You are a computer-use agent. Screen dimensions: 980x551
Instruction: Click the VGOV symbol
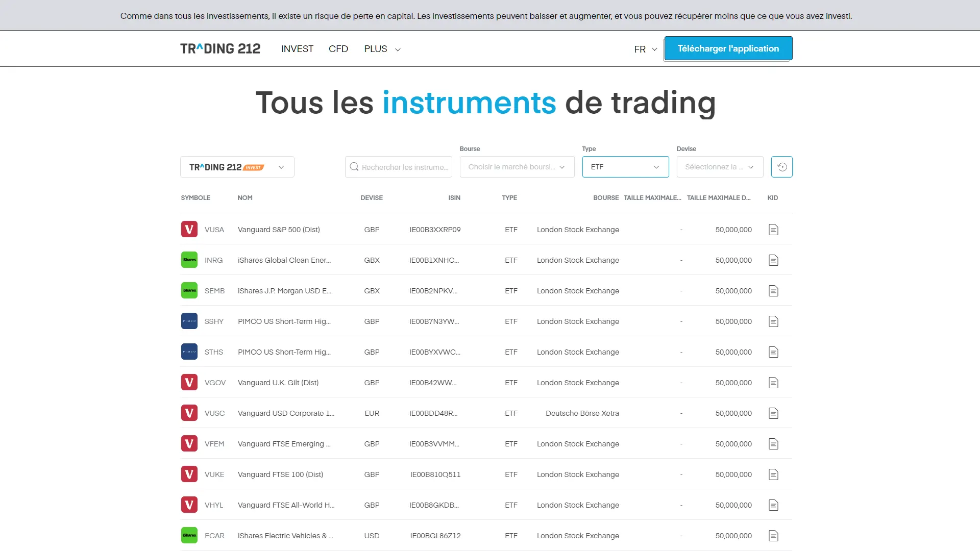(x=215, y=383)
